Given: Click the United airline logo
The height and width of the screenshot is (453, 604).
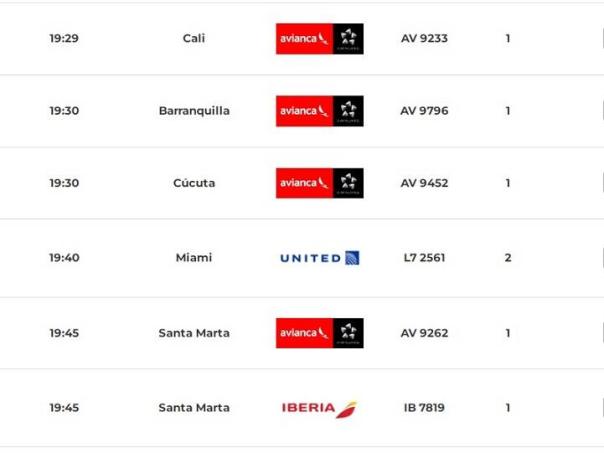Looking at the screenshot, I should pos(319,258).
